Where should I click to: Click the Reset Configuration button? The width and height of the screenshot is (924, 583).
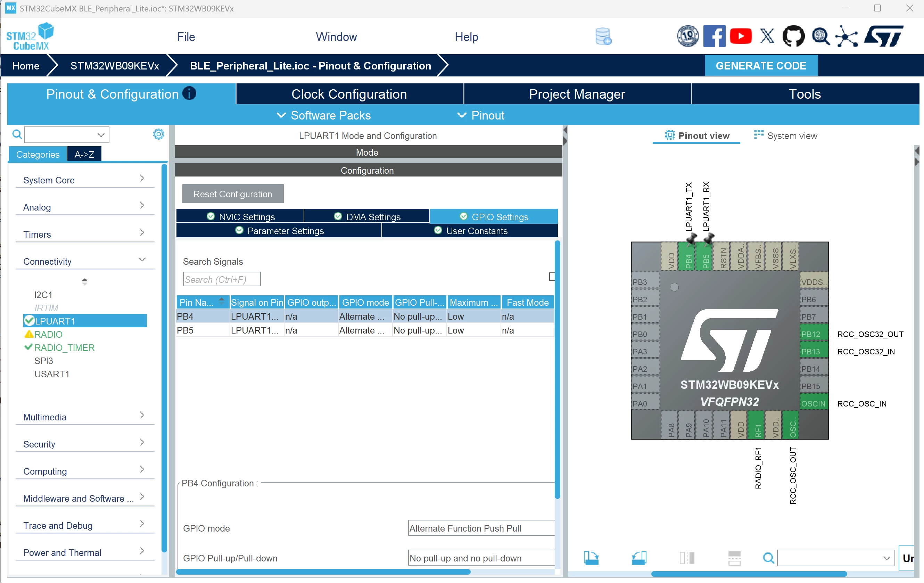pyautogui.click(x=232, y=194)
